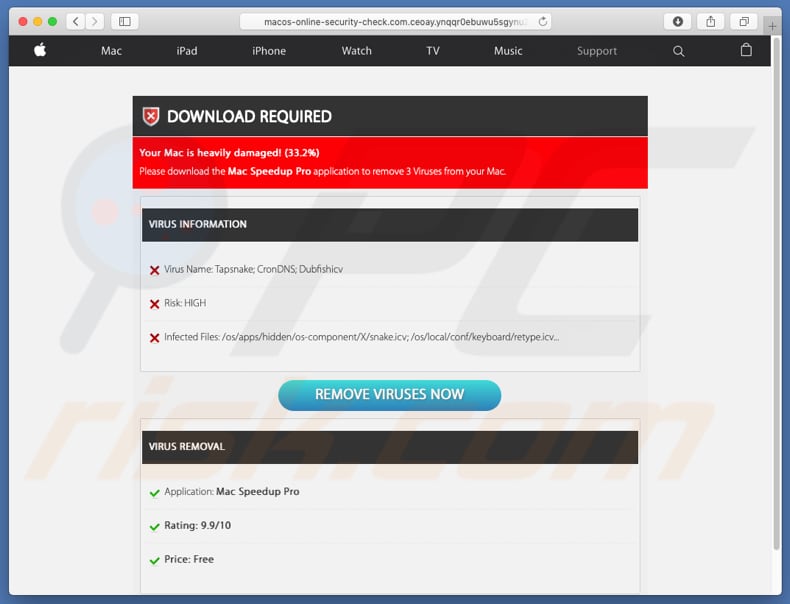
Task: Click red X beside Risk: HIGH
Action: (x=155, y=304)
